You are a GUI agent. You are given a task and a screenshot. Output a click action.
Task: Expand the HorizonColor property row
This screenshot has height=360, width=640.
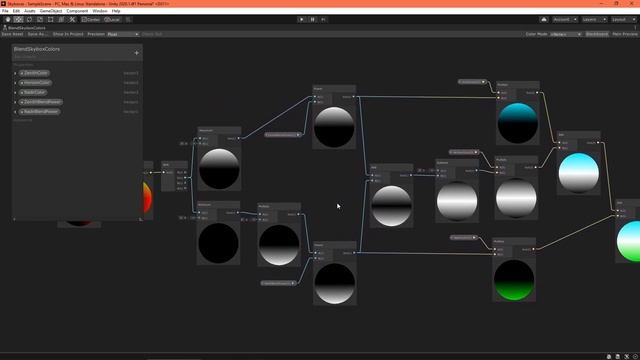pyautogui.click(x=16, y=83)
